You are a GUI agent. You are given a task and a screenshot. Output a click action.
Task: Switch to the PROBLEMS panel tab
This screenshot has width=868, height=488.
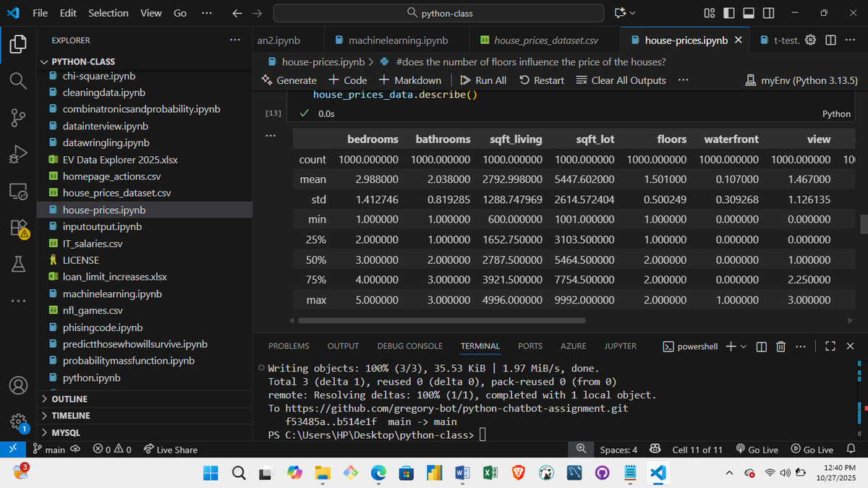(x=289, y=346)
